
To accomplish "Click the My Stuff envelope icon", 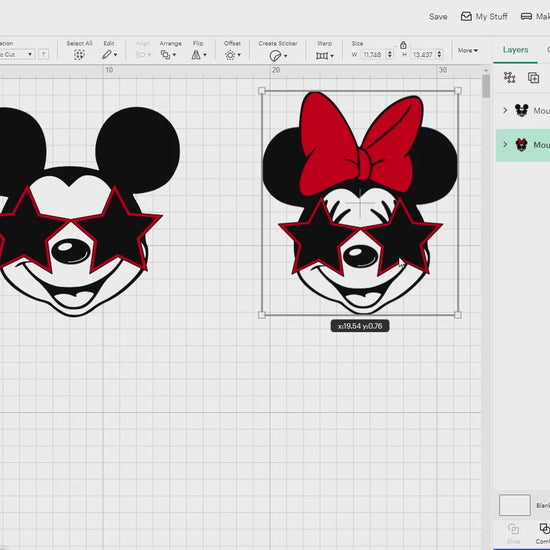I will point(466,16).
